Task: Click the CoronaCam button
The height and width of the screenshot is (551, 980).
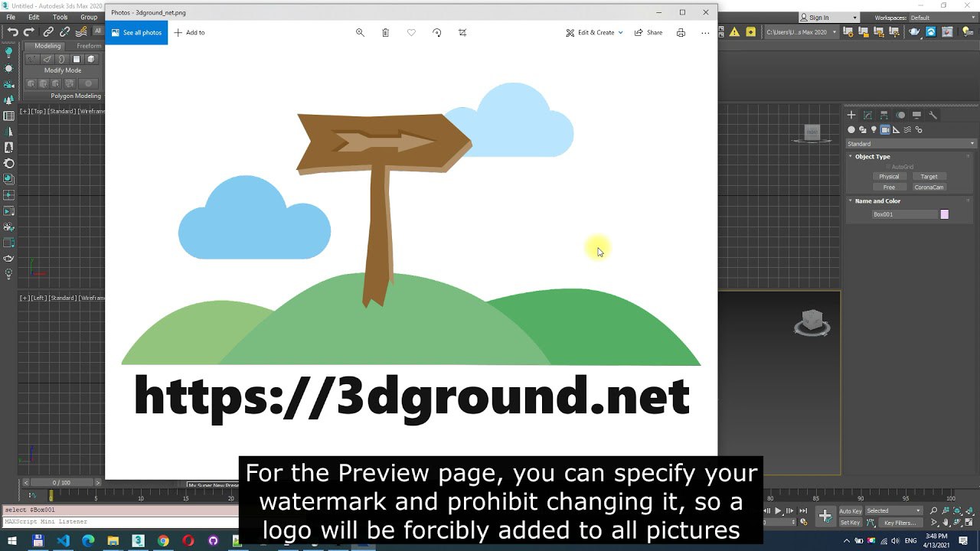Action: 929,187
